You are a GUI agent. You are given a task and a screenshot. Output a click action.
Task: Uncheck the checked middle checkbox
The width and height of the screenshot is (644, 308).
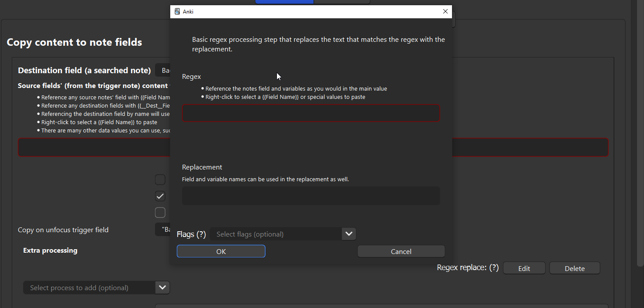click(160, 196)
